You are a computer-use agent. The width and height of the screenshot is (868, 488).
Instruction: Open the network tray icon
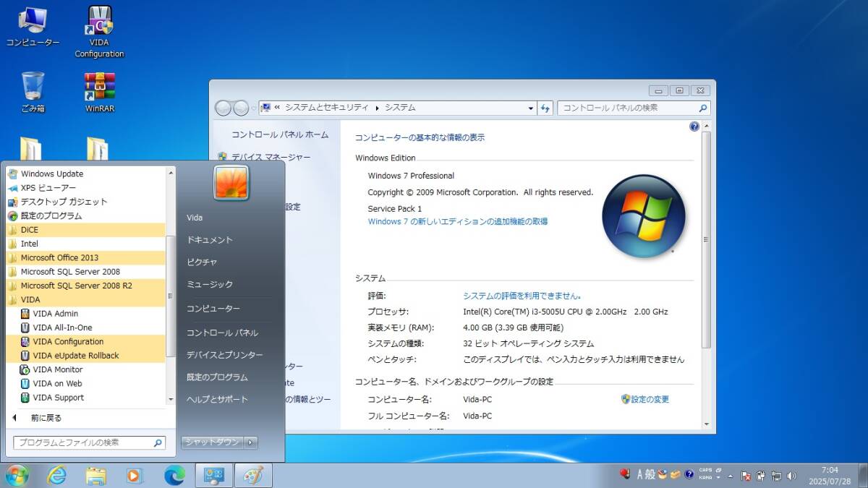[777, 476]
